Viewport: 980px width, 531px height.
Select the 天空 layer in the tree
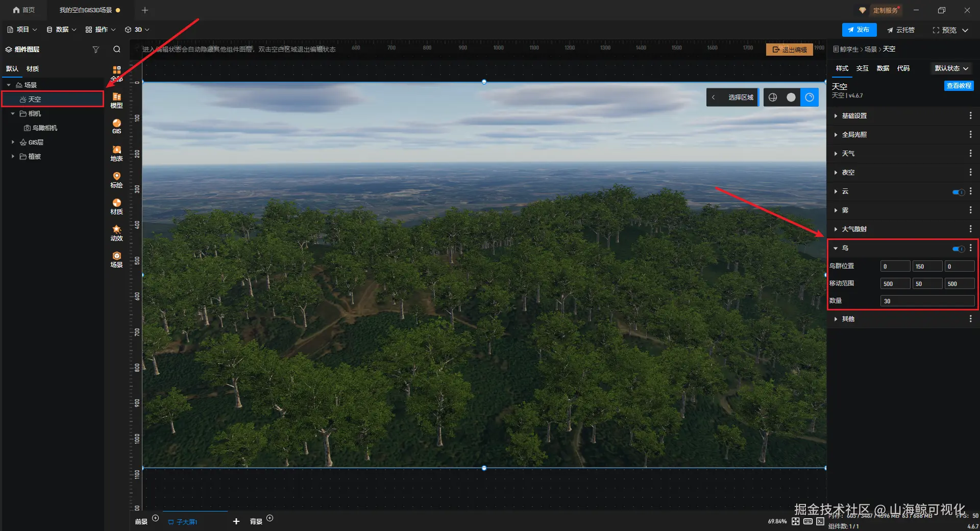coord(53,99)
